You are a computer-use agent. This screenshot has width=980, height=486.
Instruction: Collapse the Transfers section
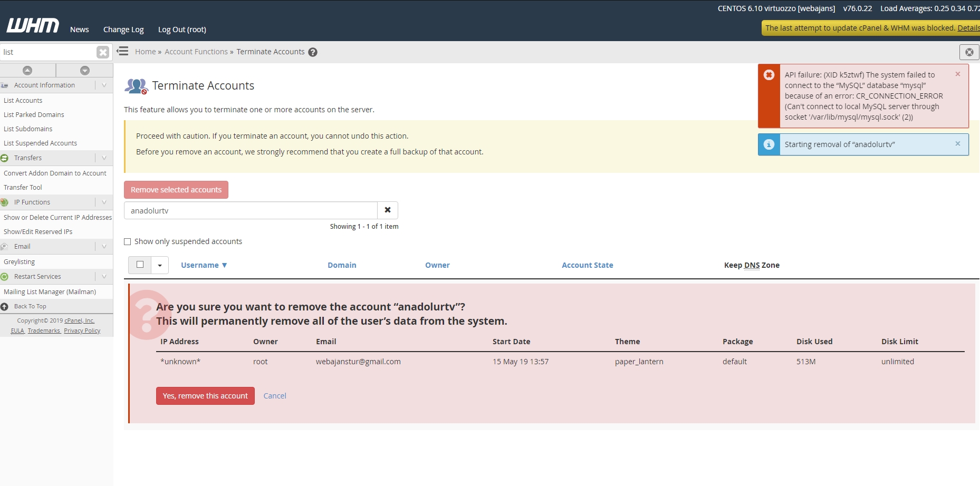point(104,158)
